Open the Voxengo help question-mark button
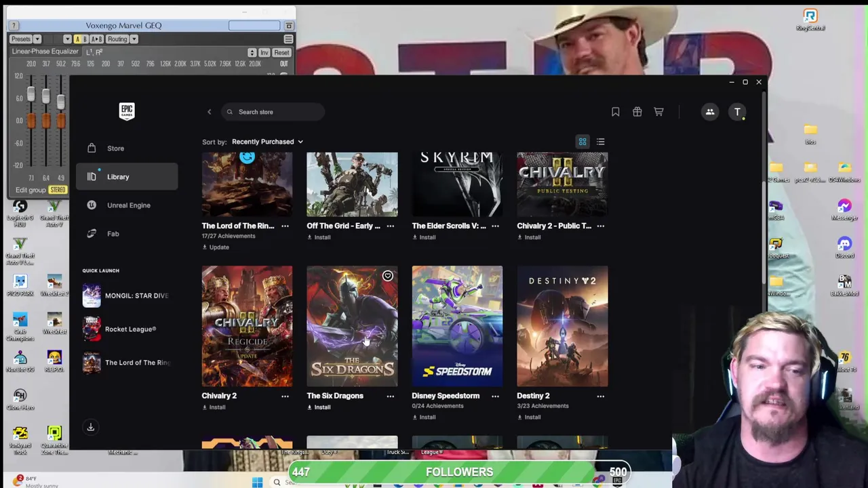This screenshot has height=488, width=868. click(x=14, y=26)
